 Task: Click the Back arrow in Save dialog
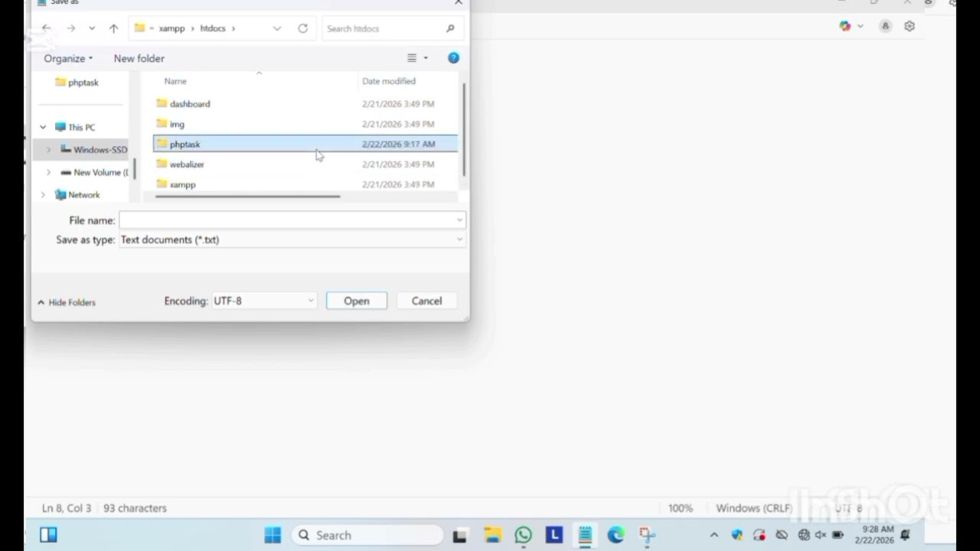coord(46,28)
